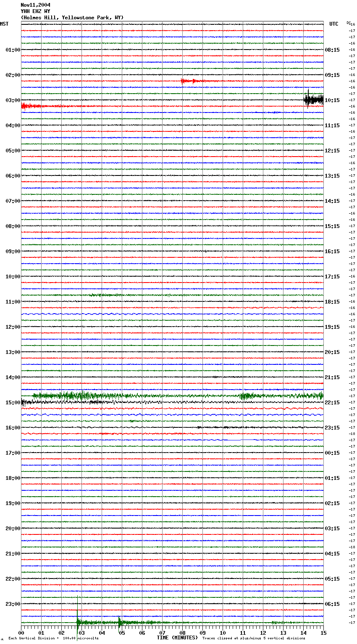Click the 05 minute axis tick label
Viewport: 357px width, 644px height.
tap(122, 633)
